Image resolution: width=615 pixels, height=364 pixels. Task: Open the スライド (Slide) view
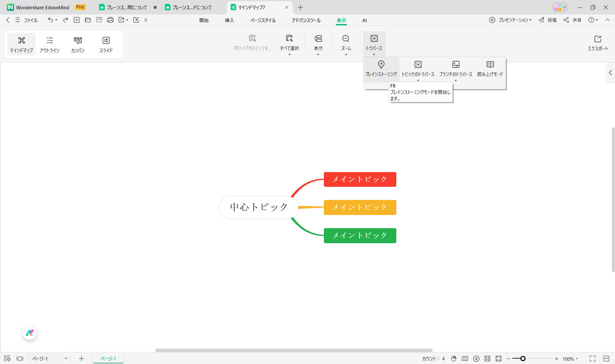(x=106, y=44)
